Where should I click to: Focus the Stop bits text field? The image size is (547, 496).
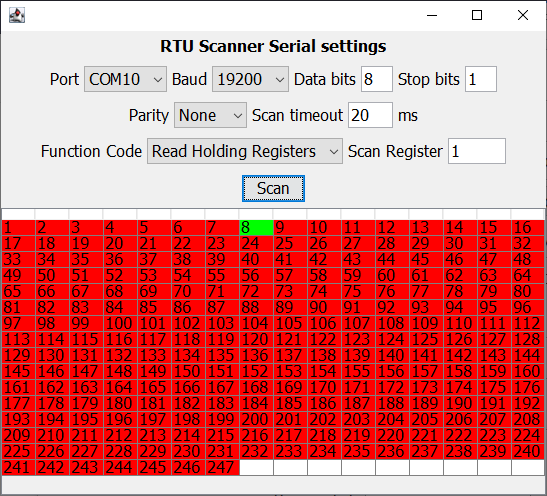[x=481, y=79]
